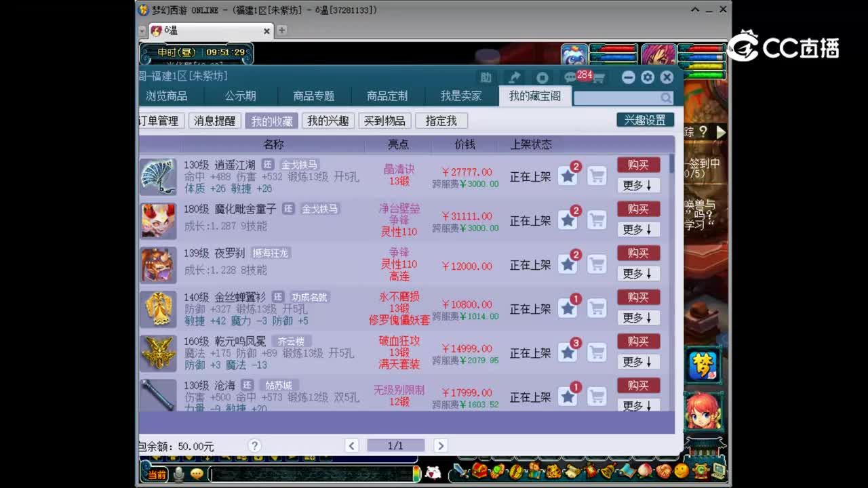
Task: Expand 更多 options for the 夜罗刹 row
Action: click(638, 273)
